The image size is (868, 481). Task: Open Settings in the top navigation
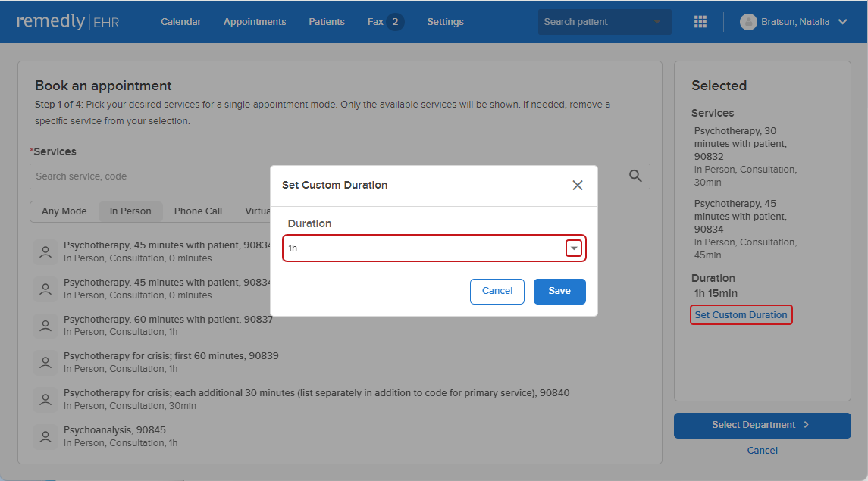[x=445, y=22]
